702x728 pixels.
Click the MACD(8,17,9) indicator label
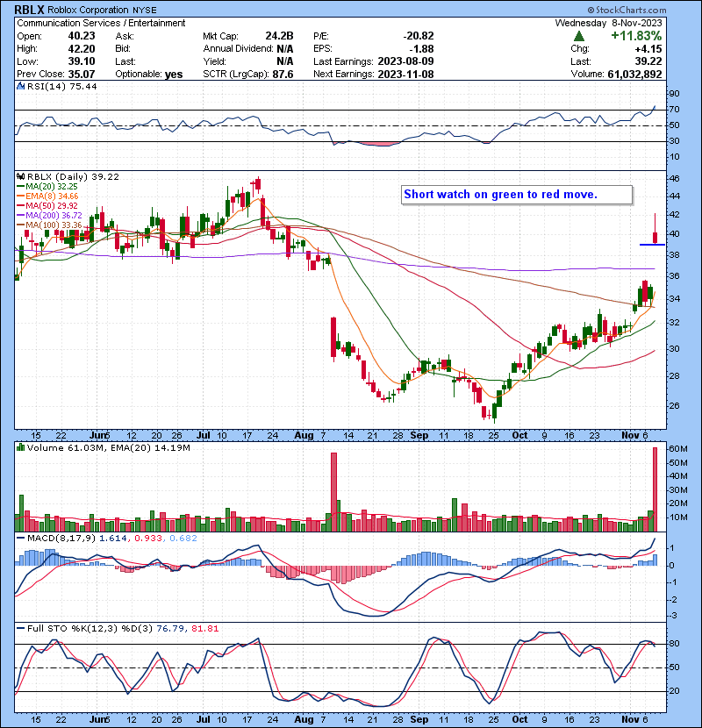tap(61, 539)
